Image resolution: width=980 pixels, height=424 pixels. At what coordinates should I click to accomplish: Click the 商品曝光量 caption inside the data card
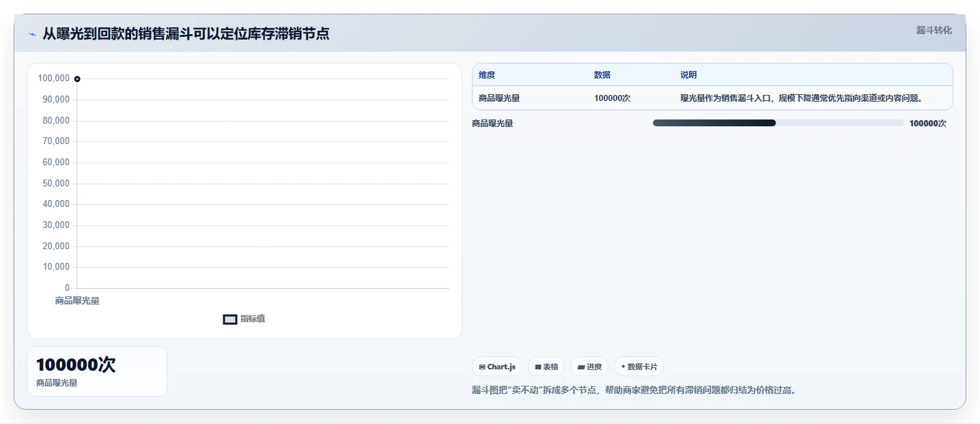(x=57, y=383)
